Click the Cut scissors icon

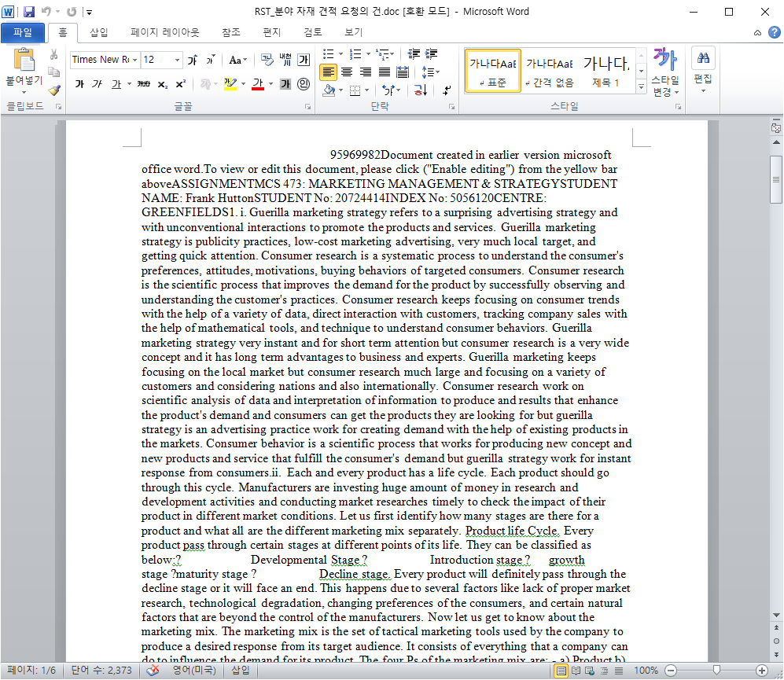click(54, 54)
